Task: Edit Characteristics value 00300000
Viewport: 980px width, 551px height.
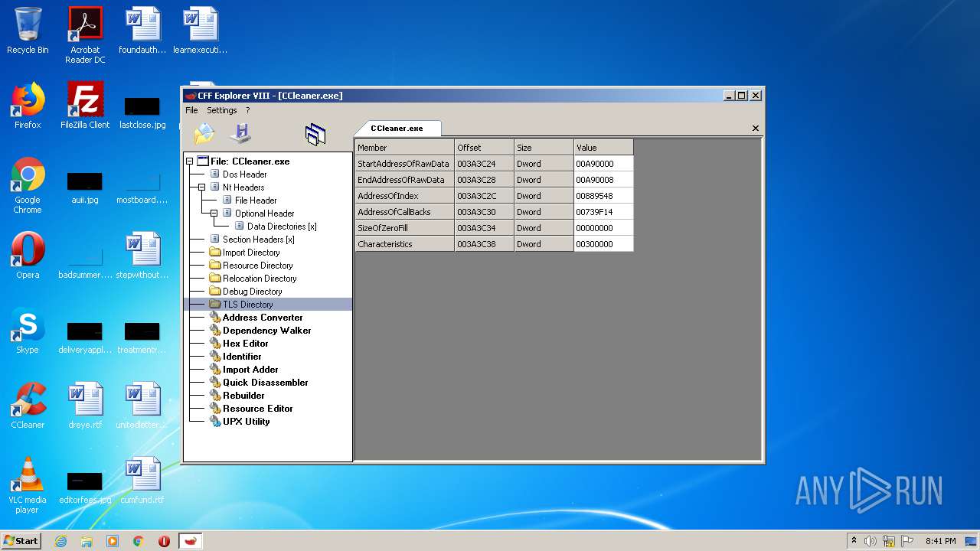Action: click(603, 244)
